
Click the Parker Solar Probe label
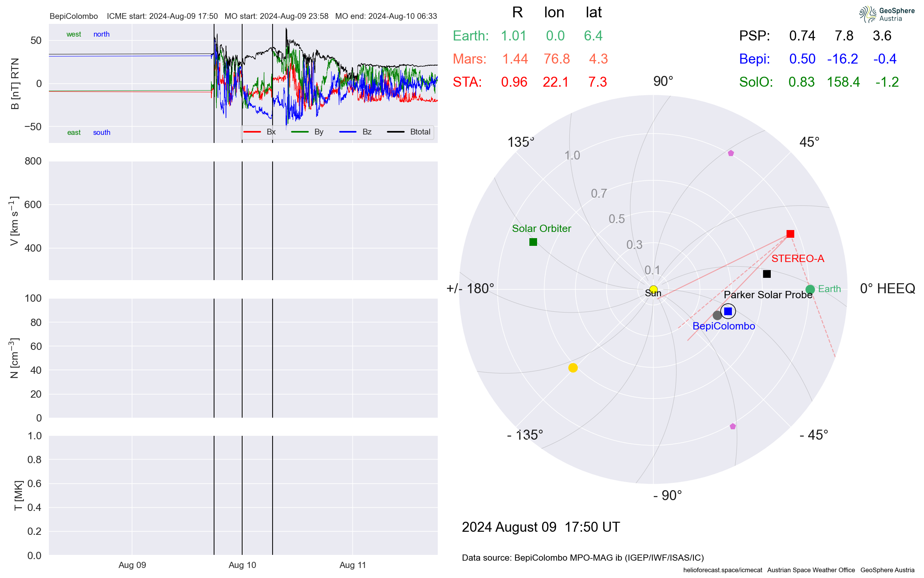(x=768, y=295)
